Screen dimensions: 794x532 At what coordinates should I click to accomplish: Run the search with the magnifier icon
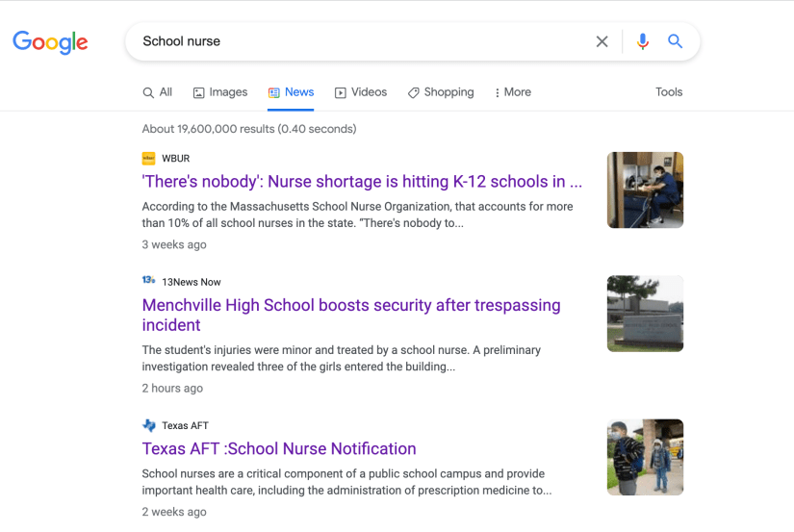tap(675, 41)
